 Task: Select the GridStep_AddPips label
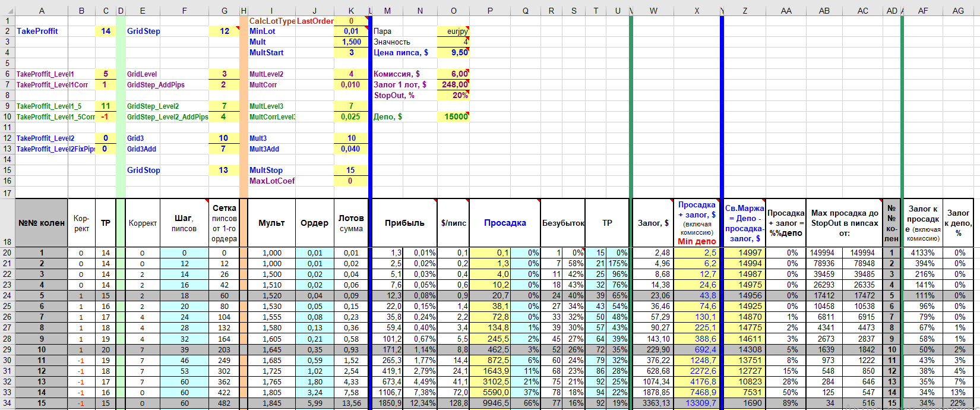[156, 84]
